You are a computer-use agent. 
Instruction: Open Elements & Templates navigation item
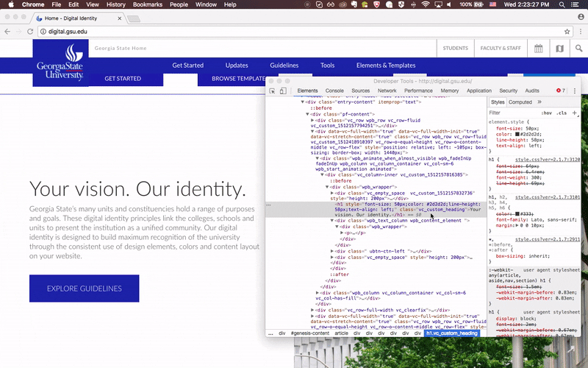386,66
